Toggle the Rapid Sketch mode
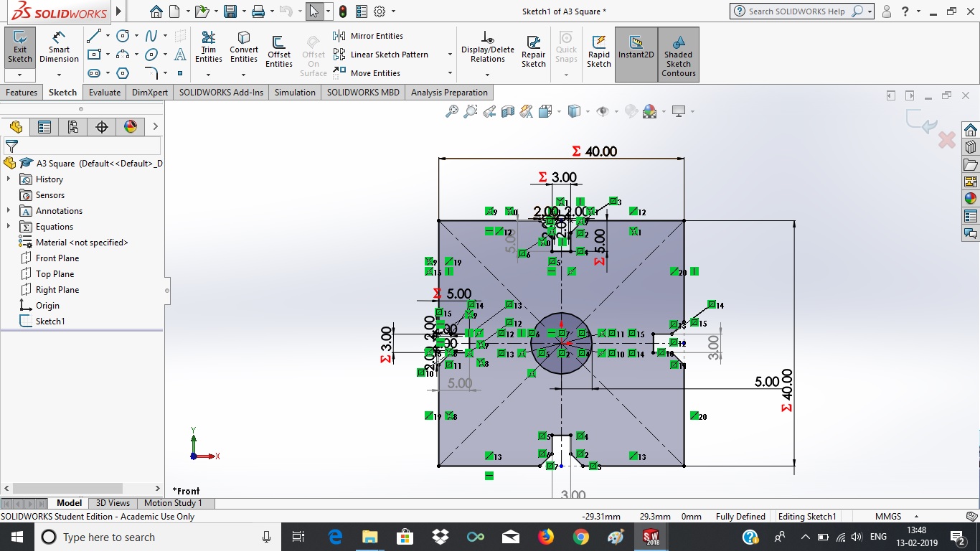 coord(598,52)
